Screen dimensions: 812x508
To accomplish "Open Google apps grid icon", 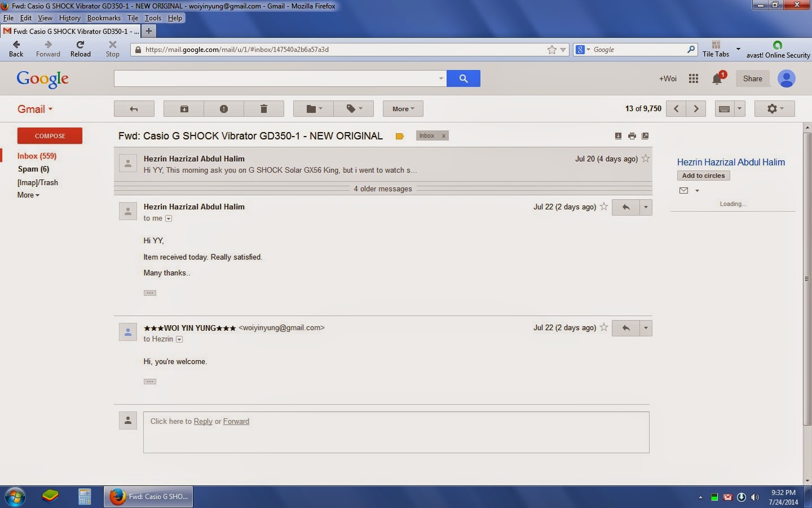I will [x=694, y=78].
